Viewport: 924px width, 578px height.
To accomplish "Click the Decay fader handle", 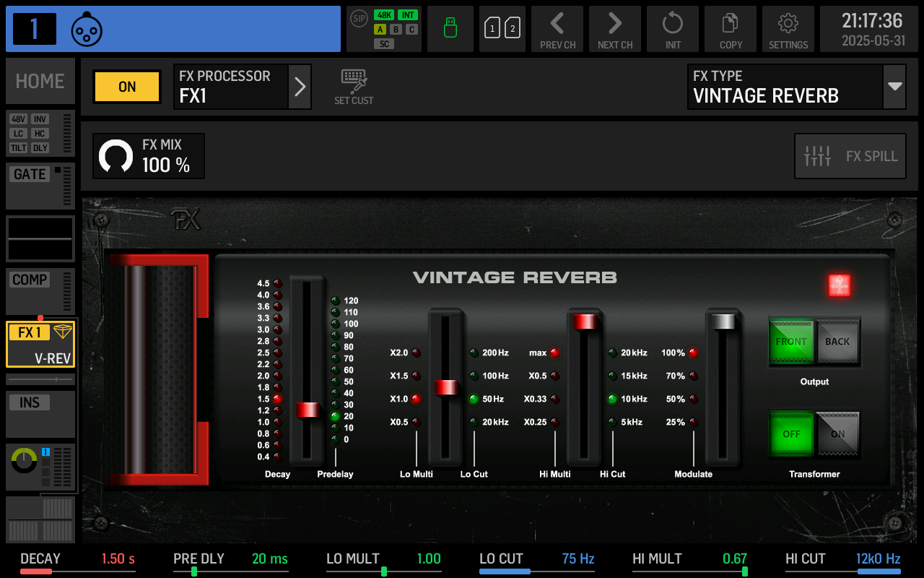I will tap(308, 410).
